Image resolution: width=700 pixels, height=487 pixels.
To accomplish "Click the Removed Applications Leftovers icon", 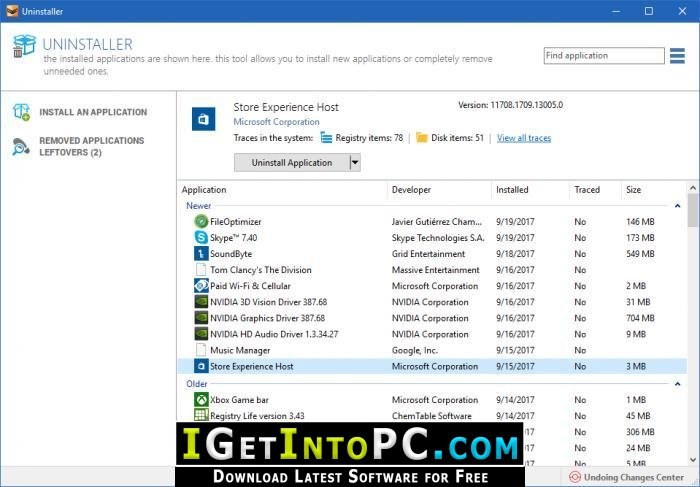I will point(21,146).
